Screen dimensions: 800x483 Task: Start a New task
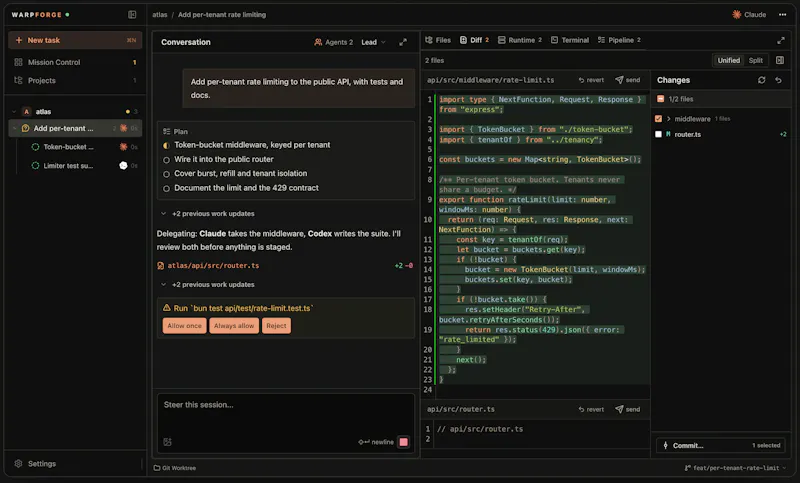click(x=75, y=40)
